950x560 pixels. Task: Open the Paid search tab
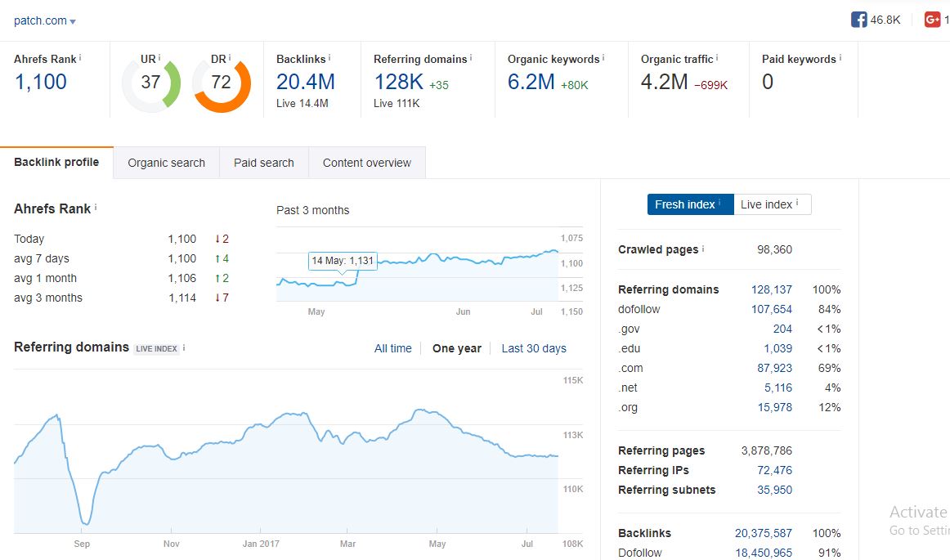click(x=263, y=163)
